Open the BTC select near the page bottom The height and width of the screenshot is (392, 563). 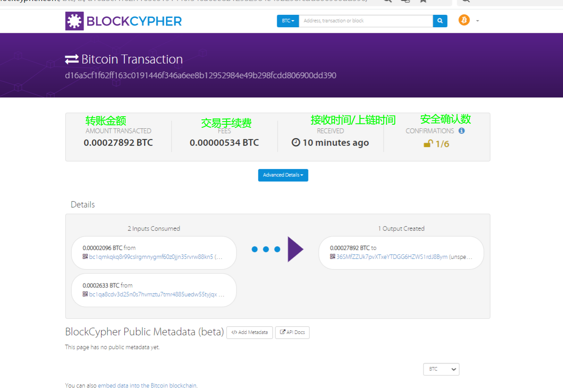pyautogui.click(x=441, y=369)
